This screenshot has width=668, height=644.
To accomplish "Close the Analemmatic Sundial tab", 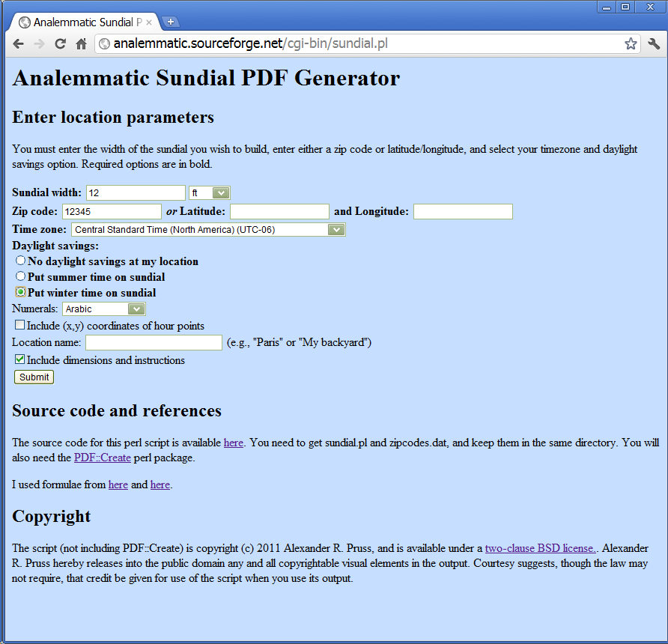I will [x=149, y=22].
